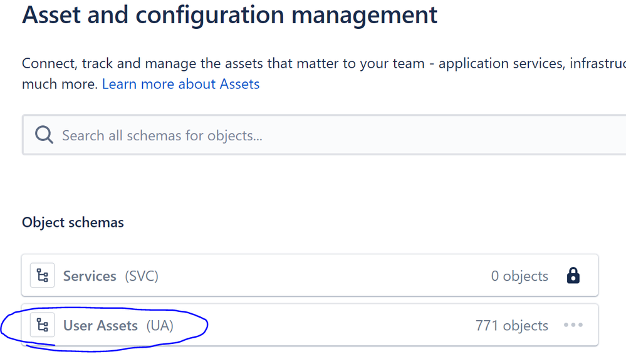Click the Connect, track and manage description text
This screenshot has height=364, width=626.
(324, 63)
